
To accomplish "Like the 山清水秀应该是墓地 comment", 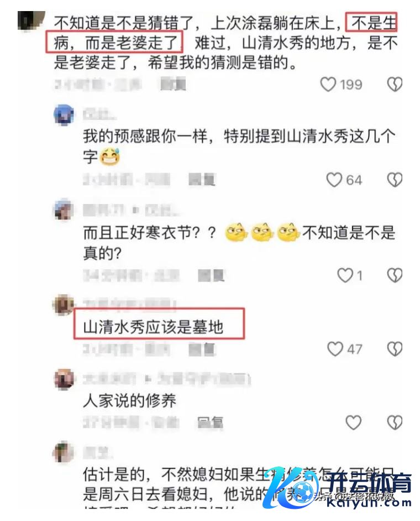I will pyautogui.click(x=335, y=349).
